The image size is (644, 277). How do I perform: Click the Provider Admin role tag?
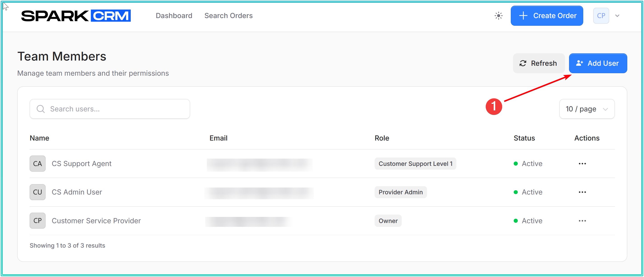401,192
